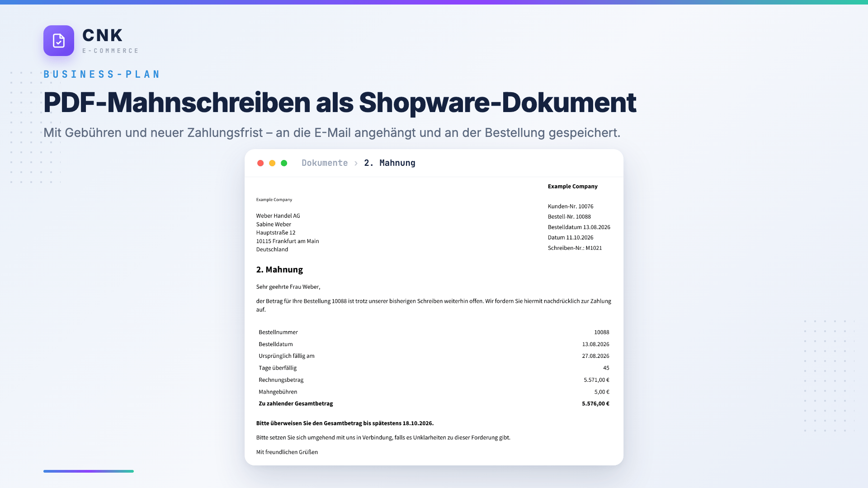Screen dimensions: 868x488
Task: Click 'Schreiben-Nr.: M1021'
Action: pyautogui.click(x=575, y=248)
